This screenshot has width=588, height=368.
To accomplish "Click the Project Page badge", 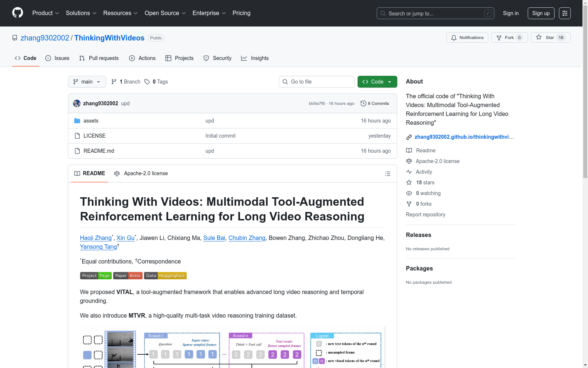I will coord(96,276).
